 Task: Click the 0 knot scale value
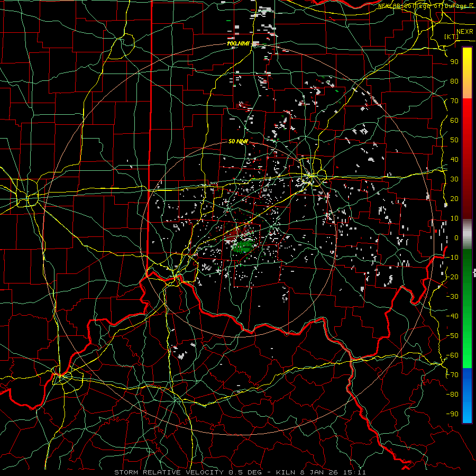[x=456, y=237]
